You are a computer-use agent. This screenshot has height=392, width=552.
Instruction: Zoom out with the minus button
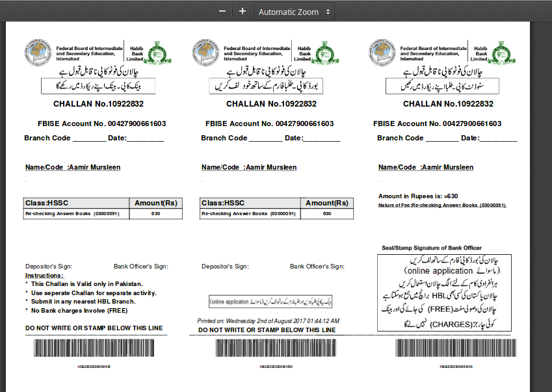click(222, 12)
